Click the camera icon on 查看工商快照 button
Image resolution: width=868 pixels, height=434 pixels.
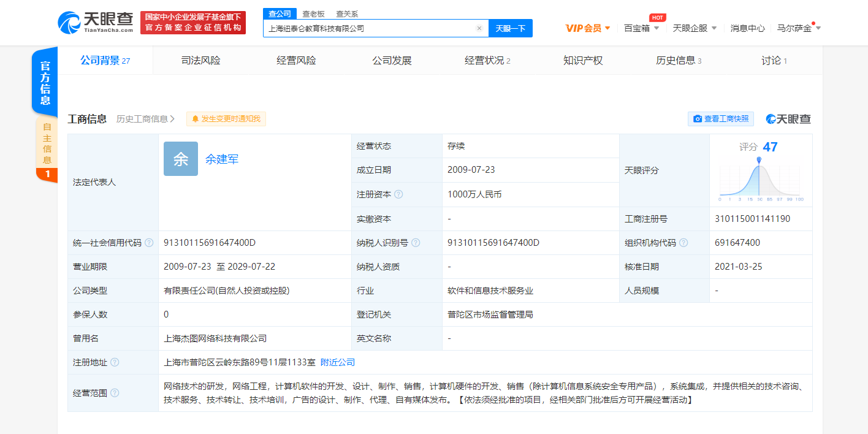[x=698, y=118]
